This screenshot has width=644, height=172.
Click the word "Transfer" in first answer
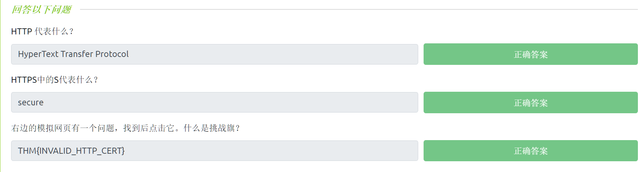click(x=77, y=54)
